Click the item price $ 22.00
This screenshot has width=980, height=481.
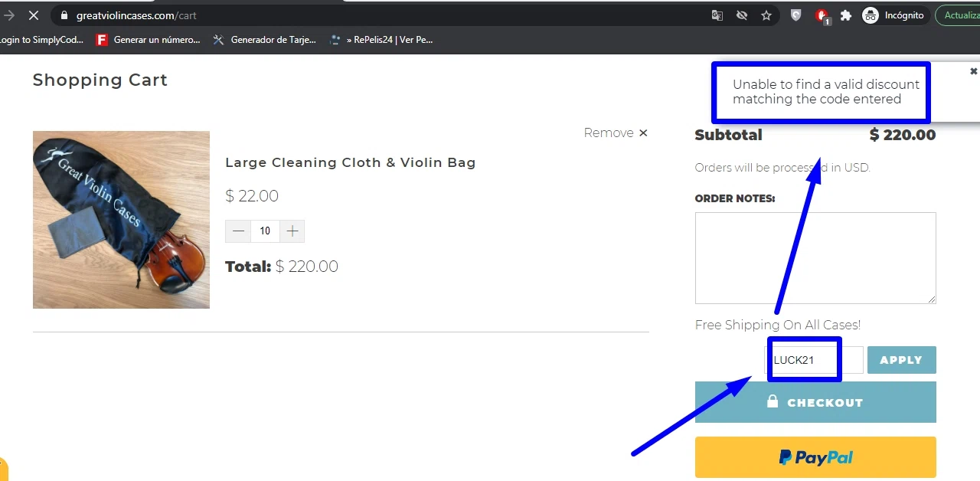252,196
